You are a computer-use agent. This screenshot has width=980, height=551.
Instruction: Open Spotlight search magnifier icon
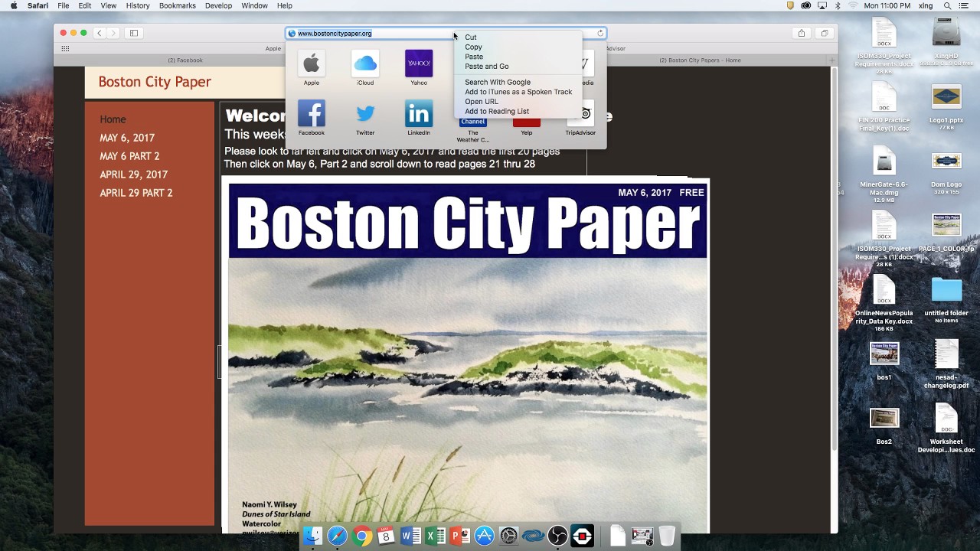pos(947,5)
